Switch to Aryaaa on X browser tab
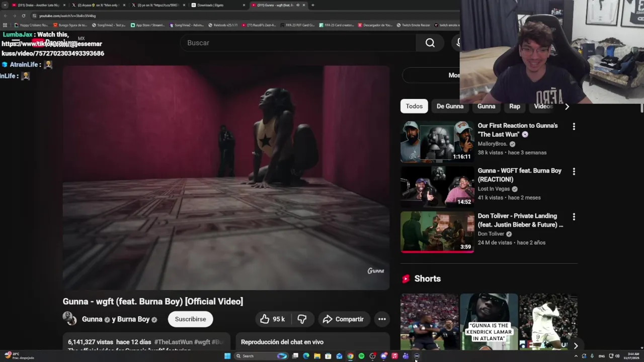This screenshot has height=362, width=644. point(98,5)
